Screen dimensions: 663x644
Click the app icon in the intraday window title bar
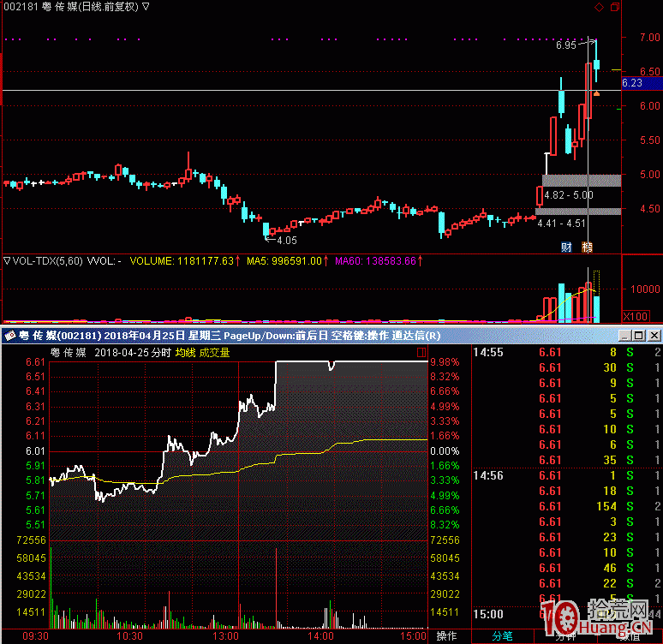click(10, 336)
